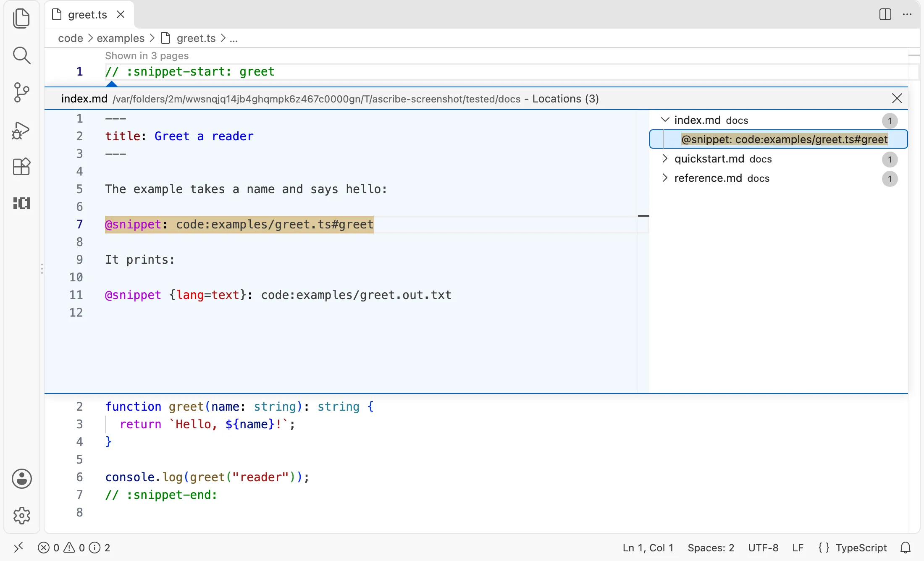The image size is (924, 561).
Task: Click the file icon in greet.ts breadcrumb
Action: coord(166,38)
